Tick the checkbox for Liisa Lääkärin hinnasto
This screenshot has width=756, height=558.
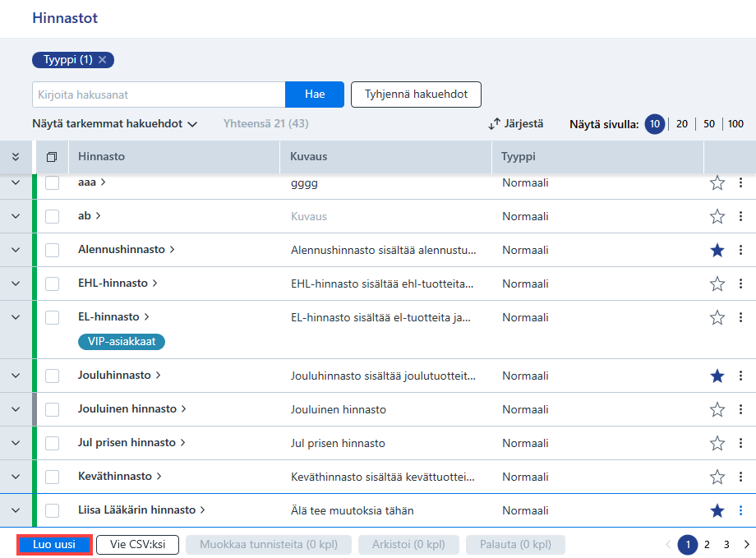tap(52, 510)
